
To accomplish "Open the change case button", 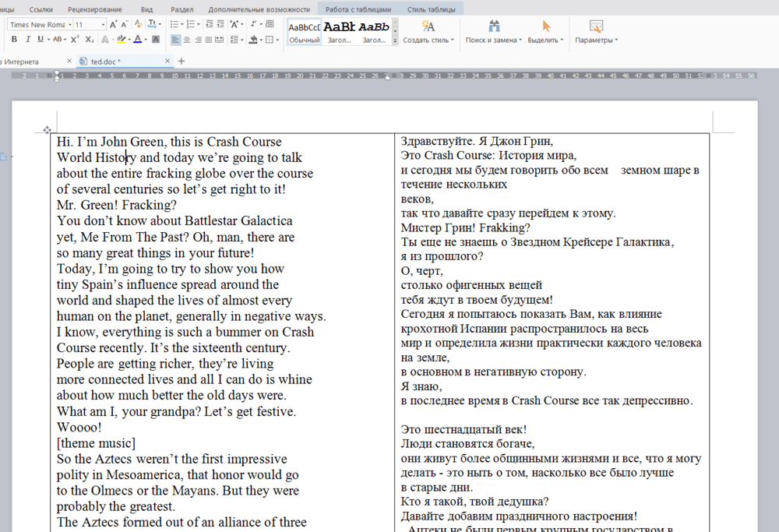I will [x=152, y=24].
